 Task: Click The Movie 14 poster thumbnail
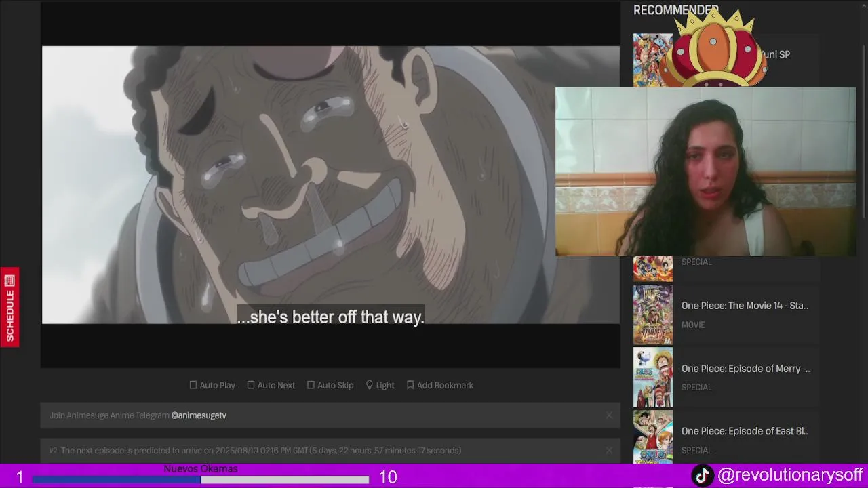coord(653,314)
